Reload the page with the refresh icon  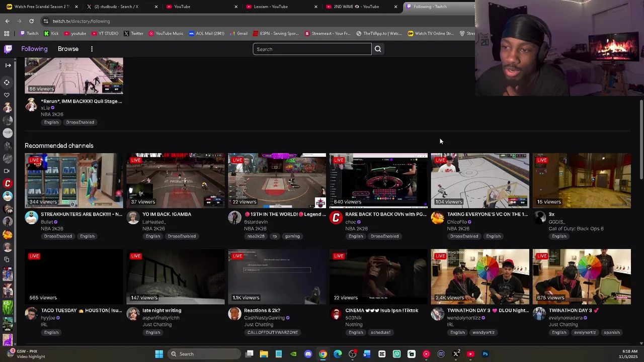coord(31,21)
